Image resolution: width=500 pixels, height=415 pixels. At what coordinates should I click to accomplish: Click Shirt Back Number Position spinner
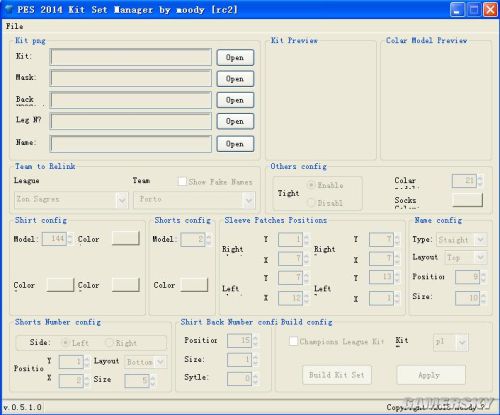coord(242,340)
